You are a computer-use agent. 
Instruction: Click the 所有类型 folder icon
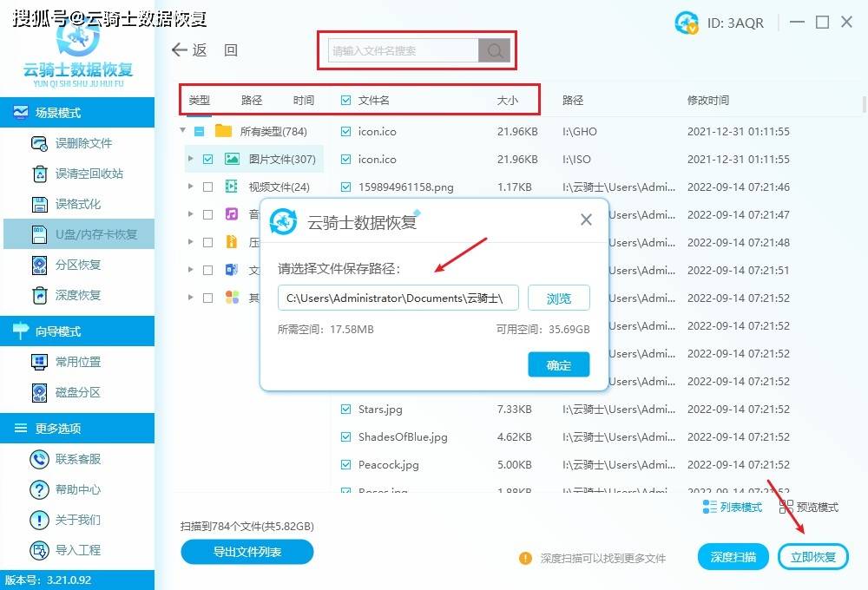click(x=224, y=131)
